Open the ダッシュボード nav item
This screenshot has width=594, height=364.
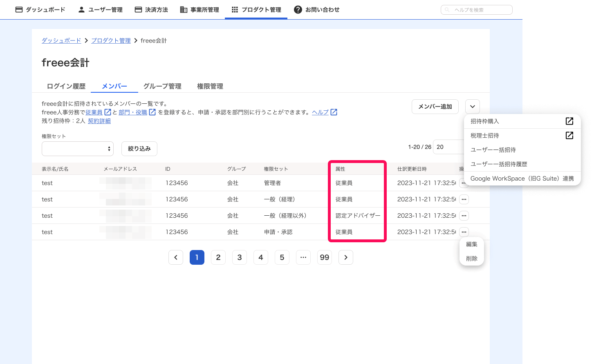[x=40, y=9]
